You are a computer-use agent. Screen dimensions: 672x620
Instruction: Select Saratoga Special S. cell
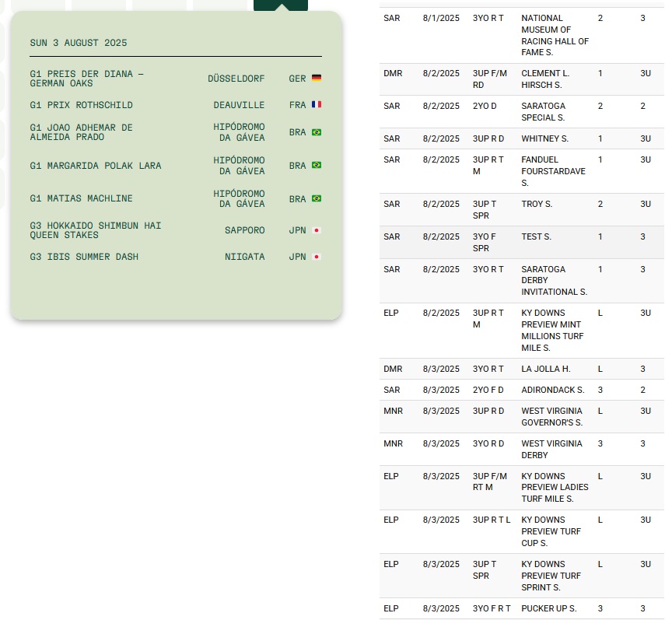[543, 111]
